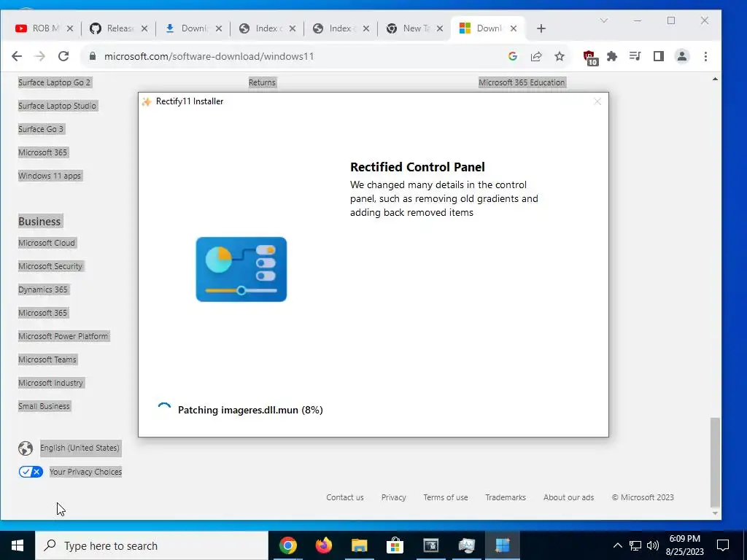Toggle the browser side panel icon
Screen dimensions: 747x560
click(x=659, y=56)
